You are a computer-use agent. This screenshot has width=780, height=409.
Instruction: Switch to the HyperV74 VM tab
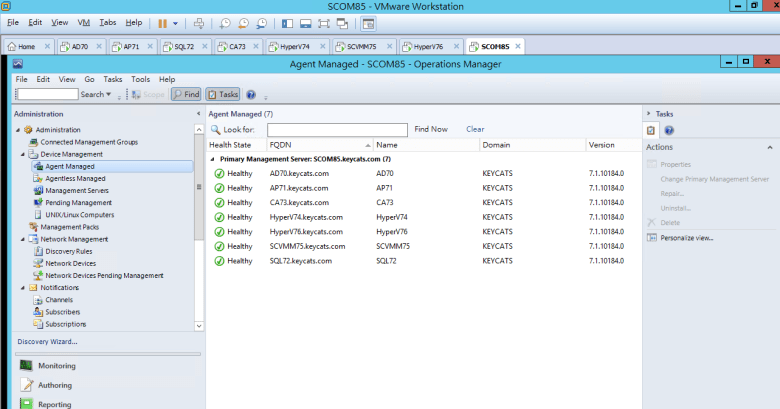(x=294, y=46)
